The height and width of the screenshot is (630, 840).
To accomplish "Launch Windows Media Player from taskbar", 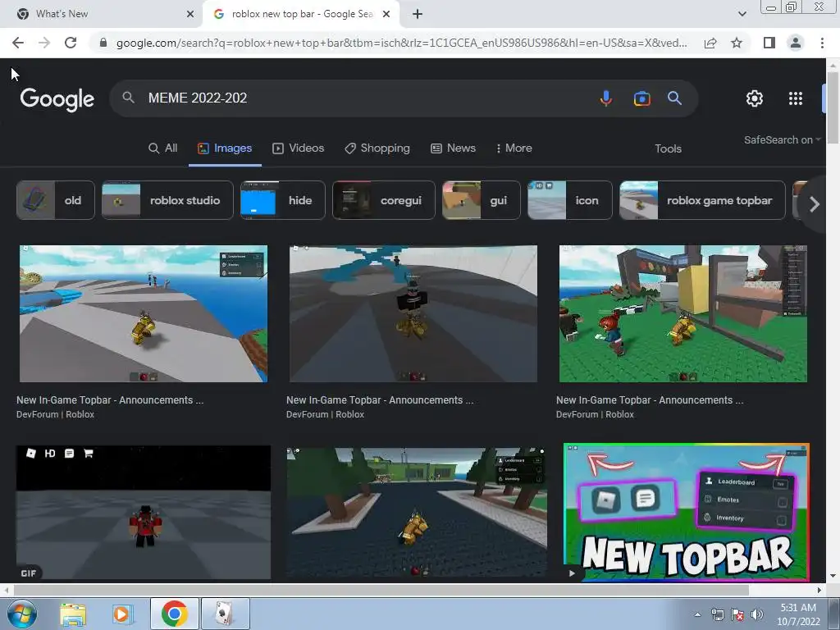I will pyautogui.click(x=121, y=614).
